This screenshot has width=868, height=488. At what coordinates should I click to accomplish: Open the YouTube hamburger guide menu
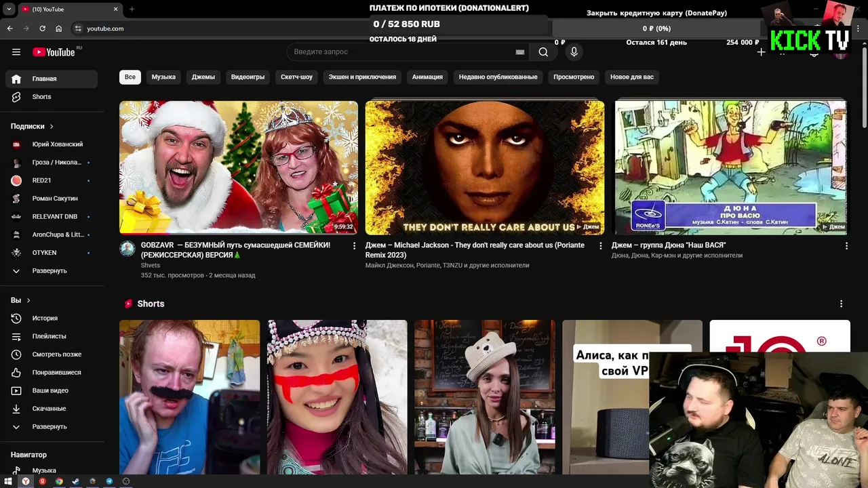[x=16, y=52]
